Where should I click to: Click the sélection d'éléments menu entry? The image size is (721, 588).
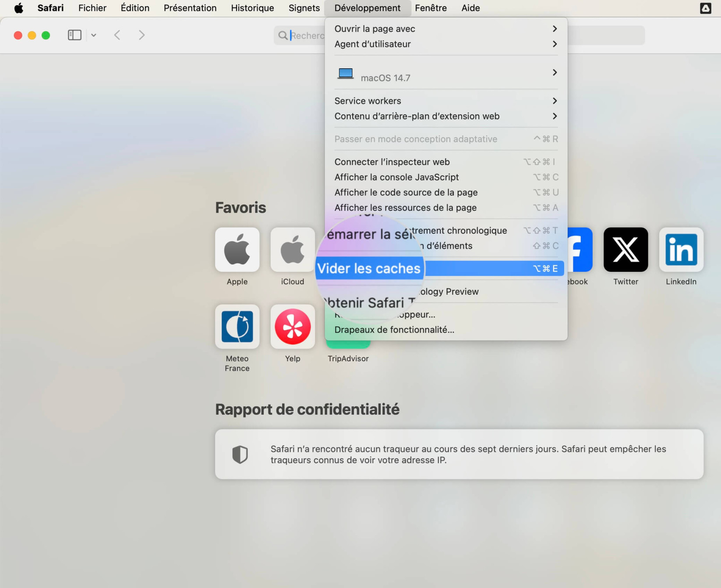point(446,246)
